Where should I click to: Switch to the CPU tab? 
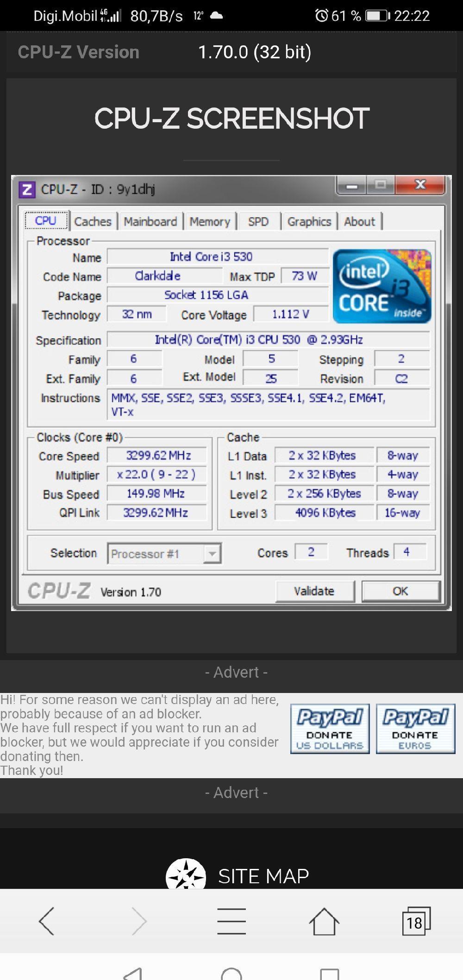coord(46,221)
